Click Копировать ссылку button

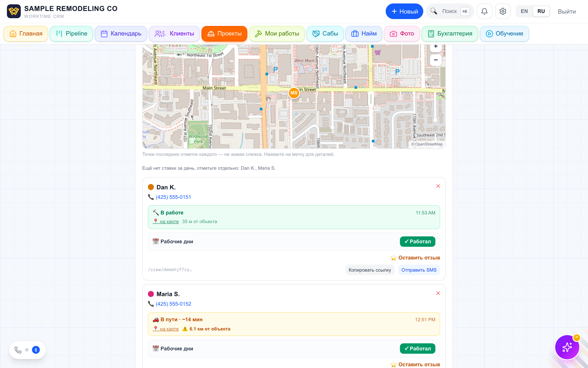coord(370,270)
